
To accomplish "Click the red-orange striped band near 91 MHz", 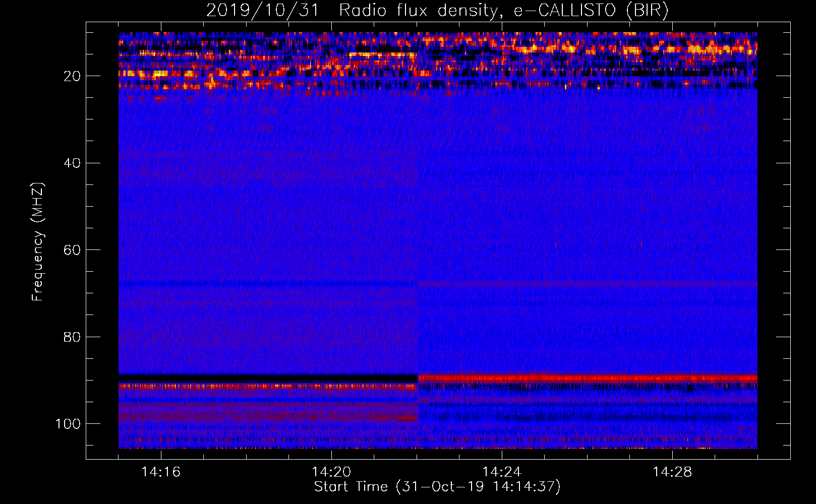I will point(267,387).
